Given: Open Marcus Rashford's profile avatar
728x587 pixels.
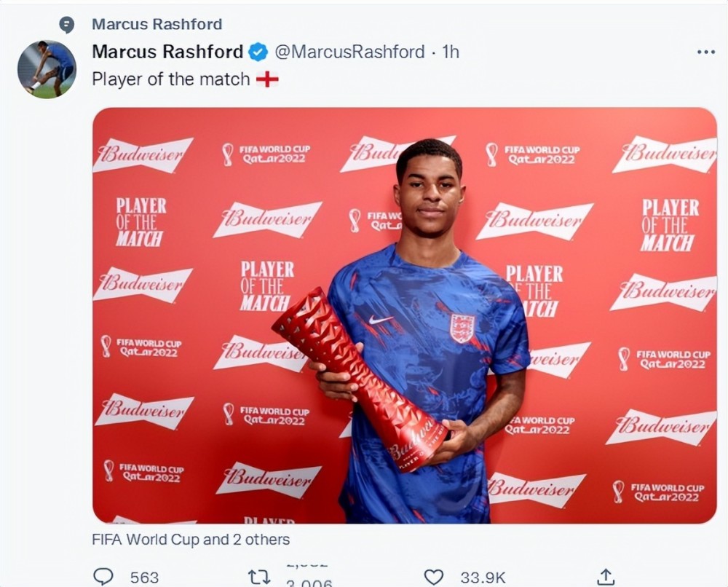Looking at the screenshot, I should point(47,68).
